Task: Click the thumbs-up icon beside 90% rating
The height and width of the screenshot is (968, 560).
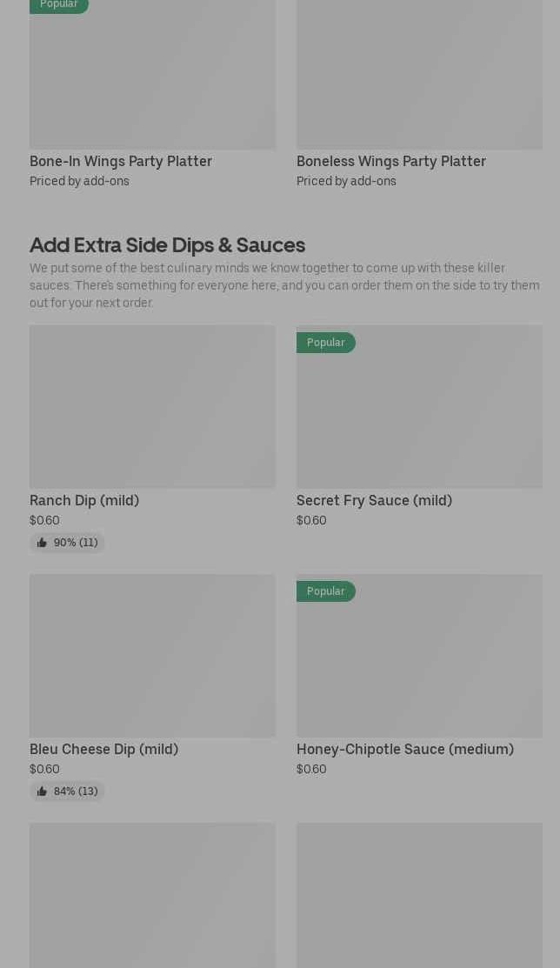Action: (42, 543)
